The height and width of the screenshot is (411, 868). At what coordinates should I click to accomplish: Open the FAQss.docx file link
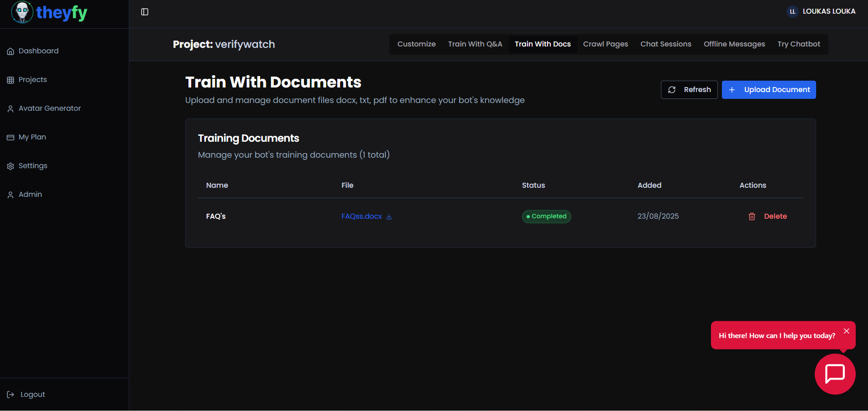click(361, 216)
